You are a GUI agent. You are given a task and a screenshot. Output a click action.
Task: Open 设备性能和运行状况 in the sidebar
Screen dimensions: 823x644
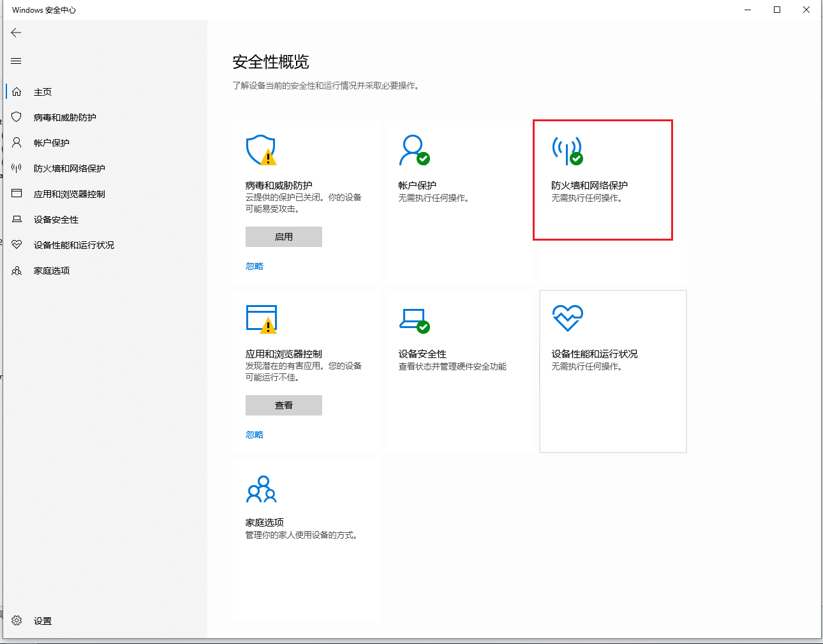click(x=74, y=245)
